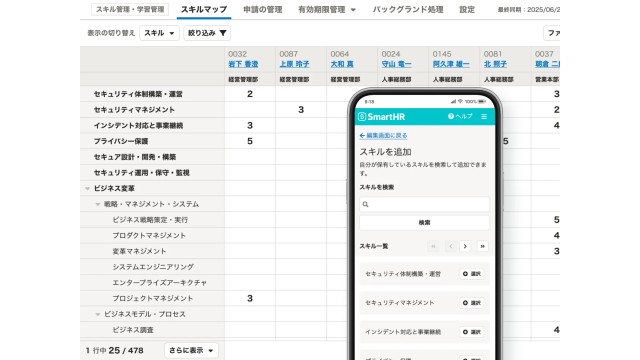Click 岩下 香澄's level 5 cell for プライバシー保護

(x=250, y=141)
